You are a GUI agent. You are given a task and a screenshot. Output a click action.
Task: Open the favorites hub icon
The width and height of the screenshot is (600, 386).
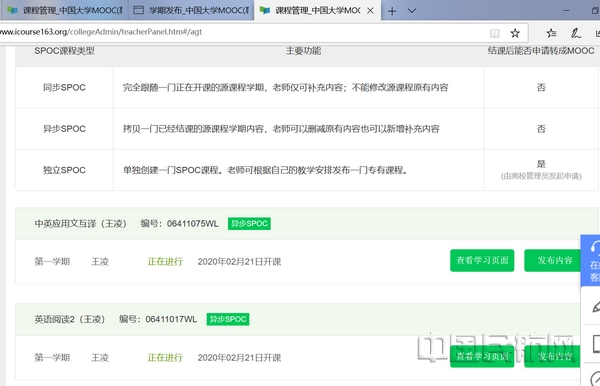(551, 33)
